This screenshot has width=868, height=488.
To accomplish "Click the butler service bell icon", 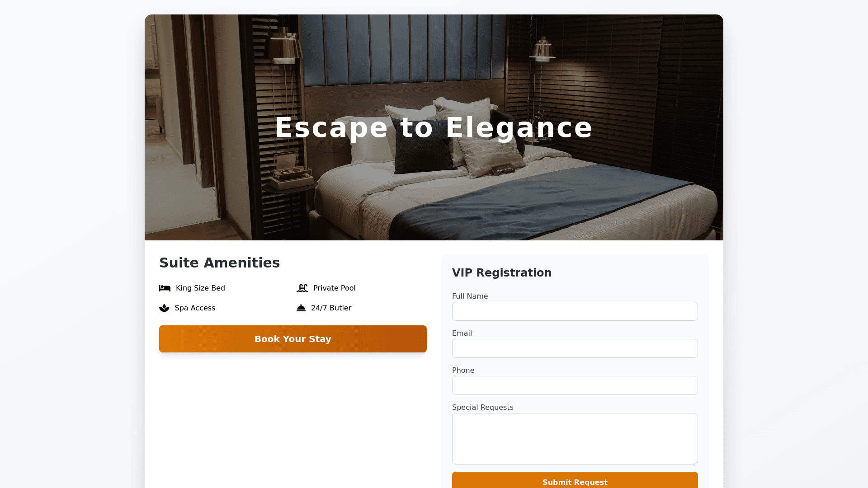I will tap(301, 308).
